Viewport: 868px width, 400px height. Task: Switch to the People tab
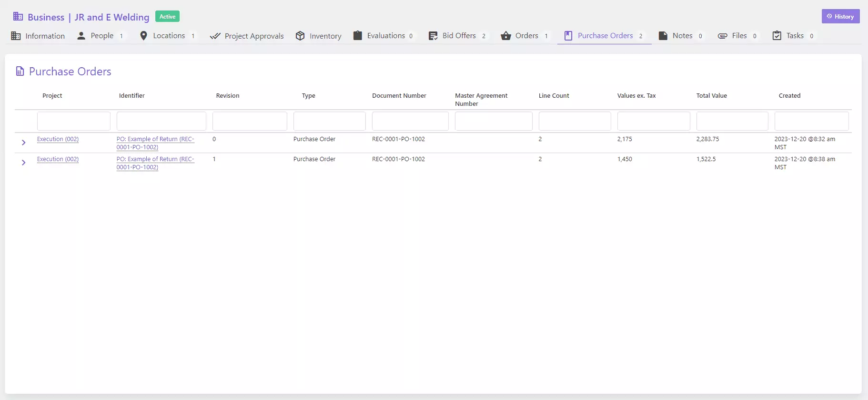point(101,36)
